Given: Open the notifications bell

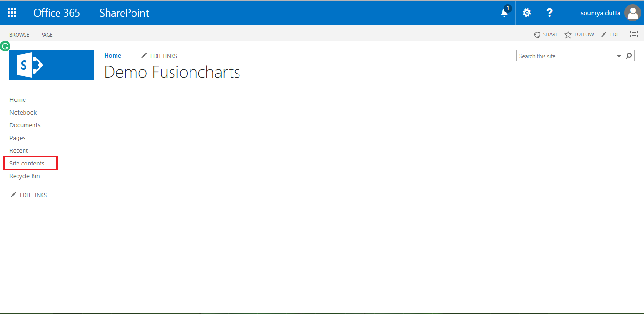Looking at the screenshot, I should [504, 13].
